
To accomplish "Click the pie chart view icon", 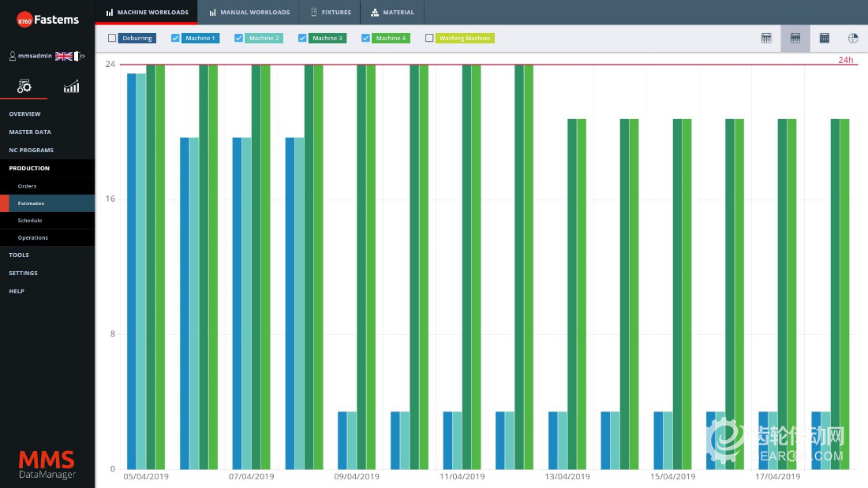I will pos(853,38).
